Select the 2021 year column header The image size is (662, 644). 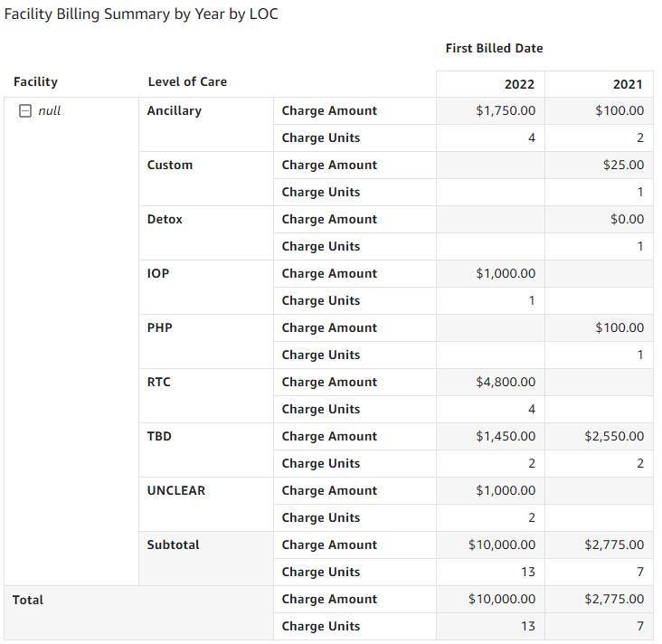pos(628,84)
